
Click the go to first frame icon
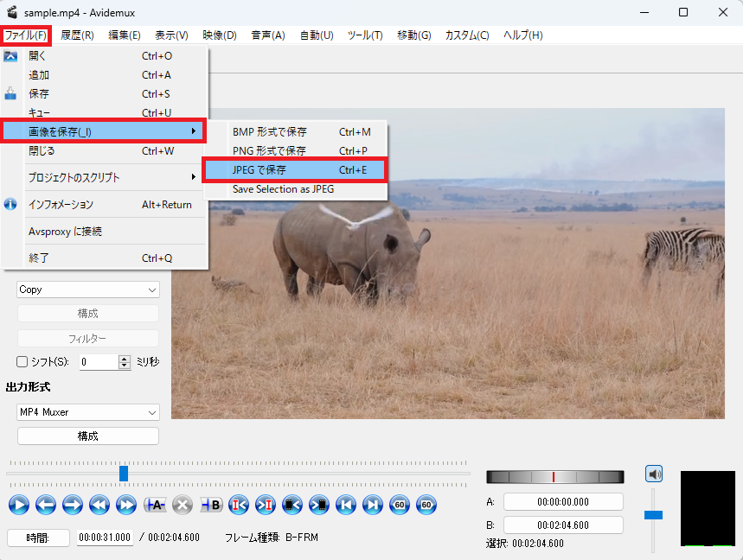[345, 505]
